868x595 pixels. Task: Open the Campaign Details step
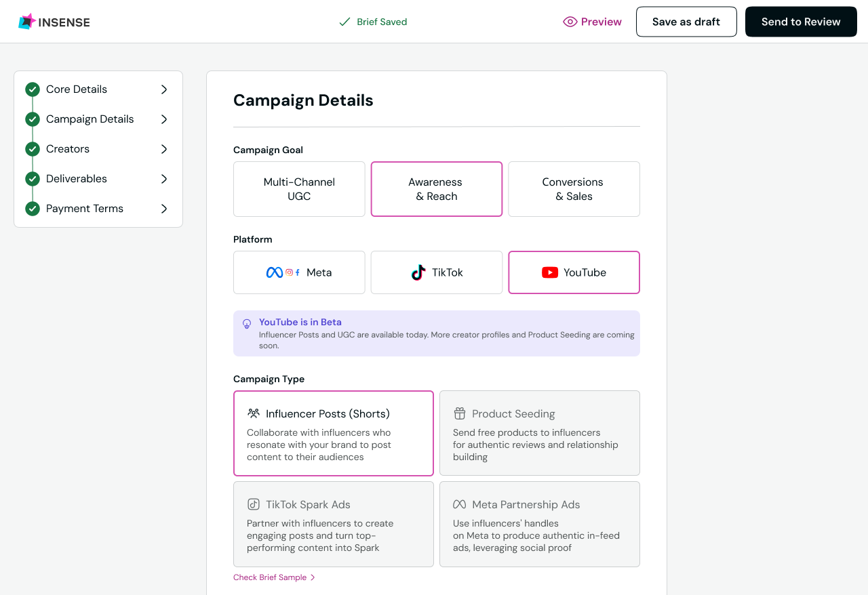pos(98,119)
